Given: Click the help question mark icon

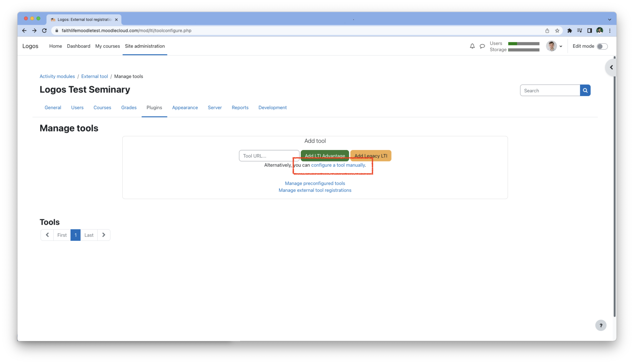Looking at the screenshot, I should [x=601, y=325].
